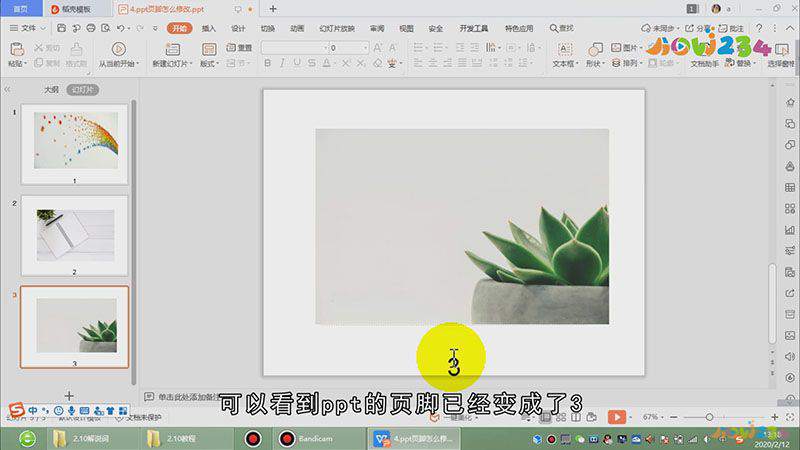Open the Animation (动画) ribbon tab
The height and width of the screenshot is (450, 800).
pyautogui.click(x=297, y=28)
